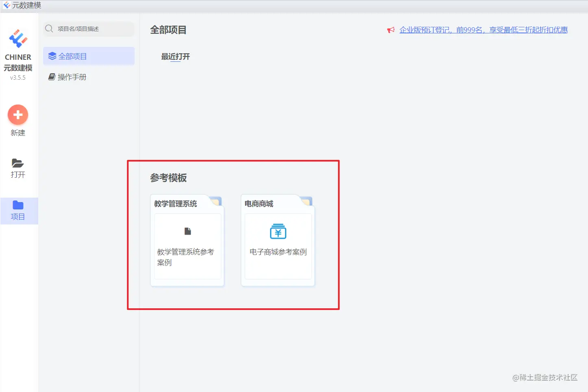
Task: Open 操作手册 from the navigation list
Action: 89,77
